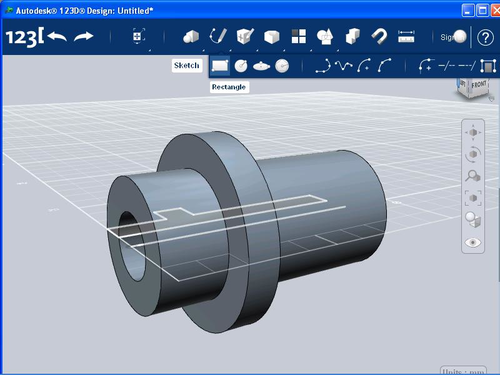Click the FRONT face of the view cube
Image resolution: width=500 pixels, height=375 pixels.
(x=479, y=86)
